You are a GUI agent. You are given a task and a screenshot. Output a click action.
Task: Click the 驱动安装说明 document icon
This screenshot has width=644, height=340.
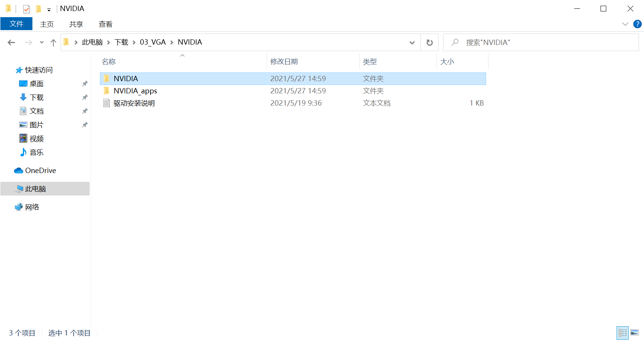pos(106,103)
